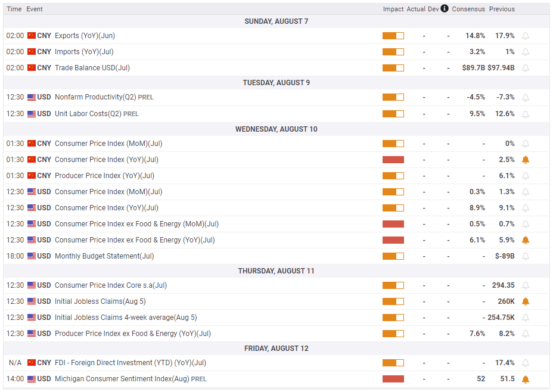553x392 pixels.
Task: Click bell icon for Nonfarm Productivity row
Action: (x=525, y=97)
